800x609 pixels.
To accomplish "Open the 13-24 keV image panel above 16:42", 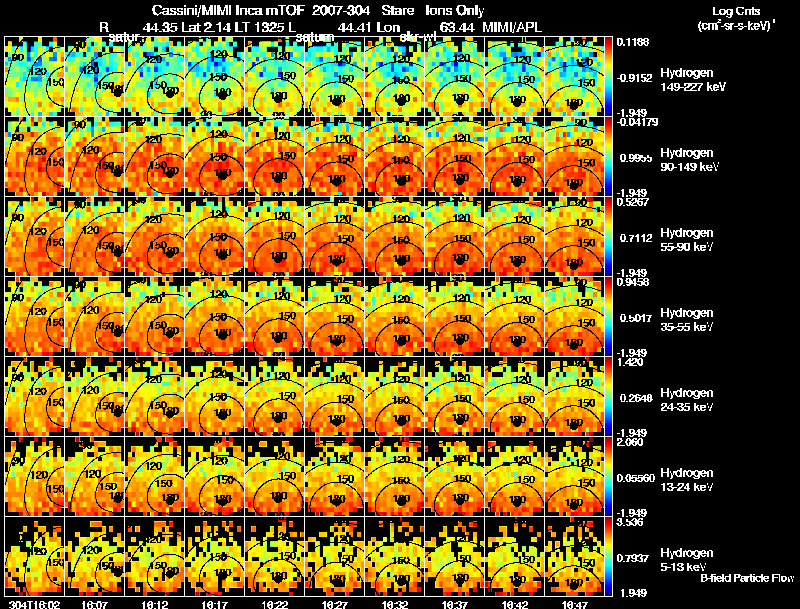I will (x=515, y=477).
